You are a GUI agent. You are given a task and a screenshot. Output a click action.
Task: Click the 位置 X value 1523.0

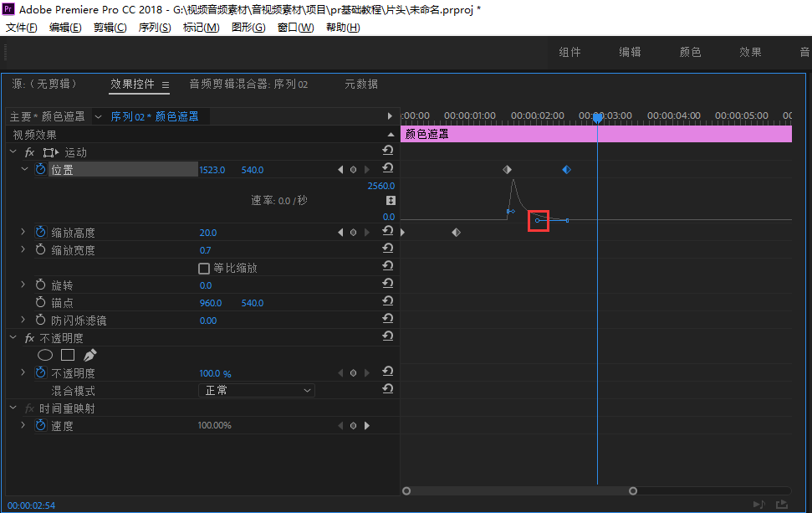[x=212, y=170]
